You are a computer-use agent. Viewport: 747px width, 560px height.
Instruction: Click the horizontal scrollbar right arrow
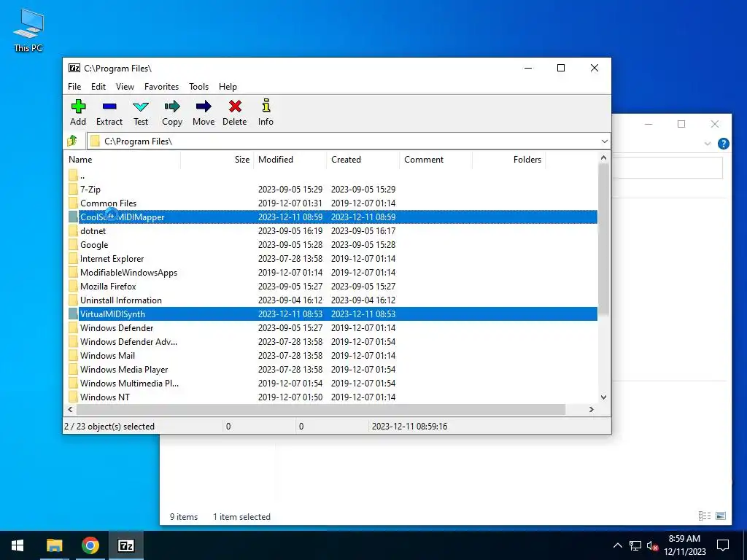tap(591, 410)
